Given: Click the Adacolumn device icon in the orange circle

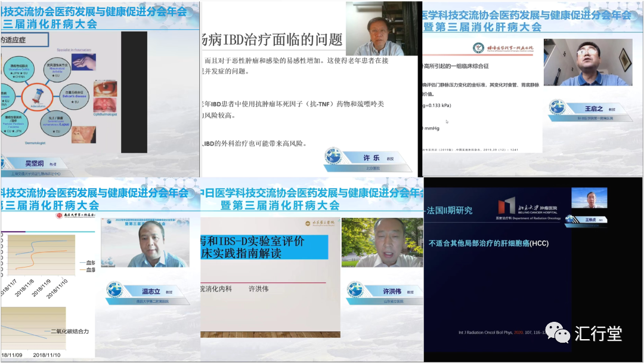Looking at the screenshot, I should pos(38,97).
